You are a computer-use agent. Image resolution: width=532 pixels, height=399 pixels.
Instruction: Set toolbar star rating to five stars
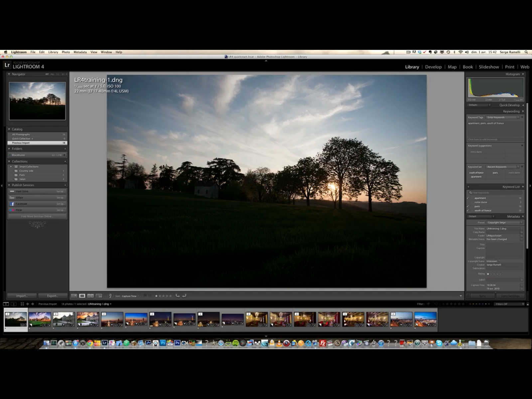coord(171,296)
